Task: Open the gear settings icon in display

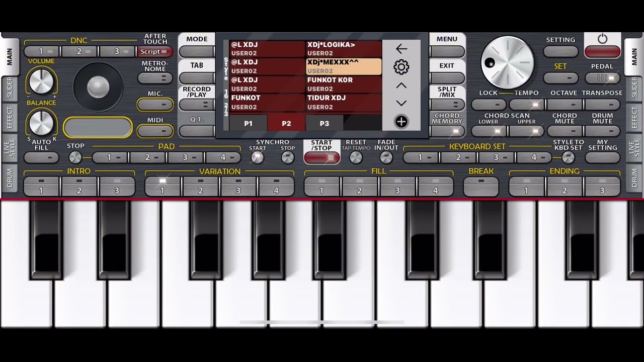Action: 401,67
